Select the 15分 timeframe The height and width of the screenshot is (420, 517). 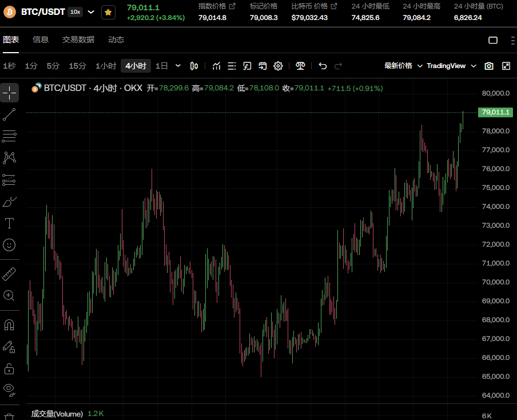(77, 66)
